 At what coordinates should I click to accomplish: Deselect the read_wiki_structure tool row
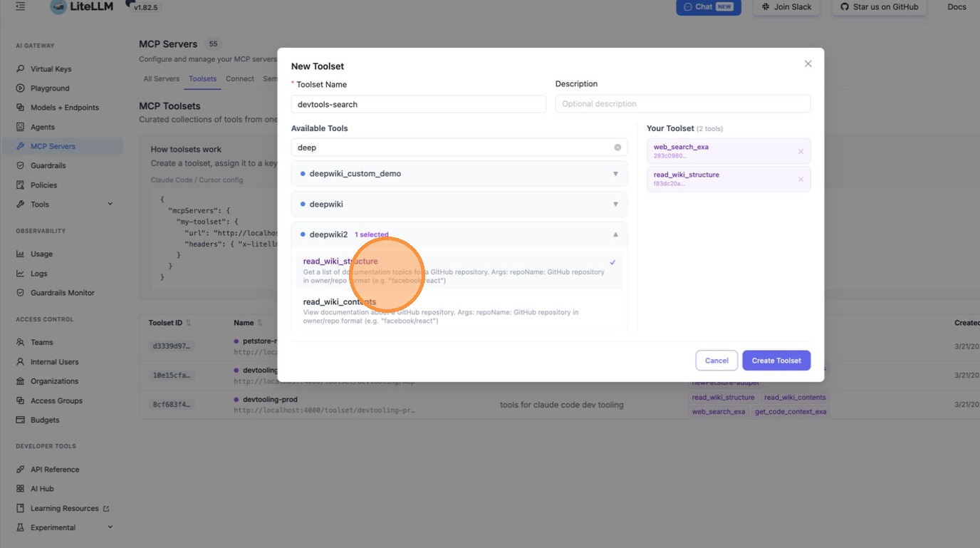[459, 270]
